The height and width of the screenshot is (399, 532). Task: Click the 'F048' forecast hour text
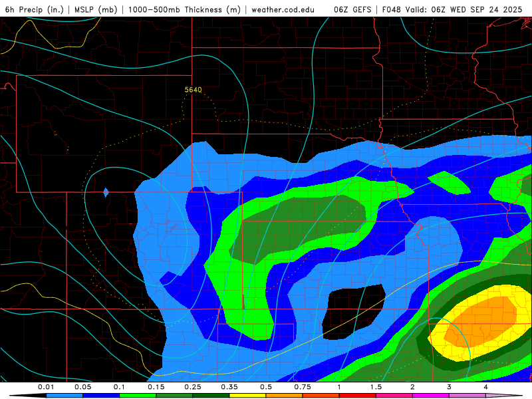click(392, 9)
